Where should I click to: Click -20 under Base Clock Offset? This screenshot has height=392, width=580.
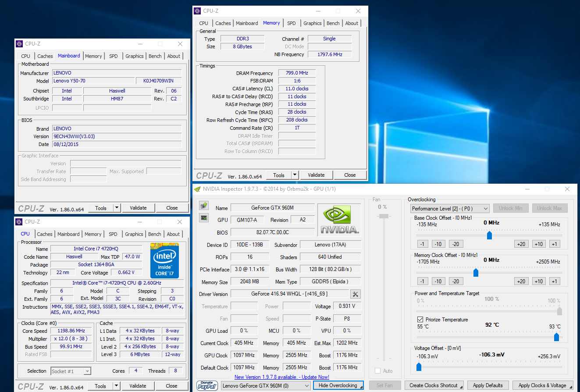[x=455, y=244]
